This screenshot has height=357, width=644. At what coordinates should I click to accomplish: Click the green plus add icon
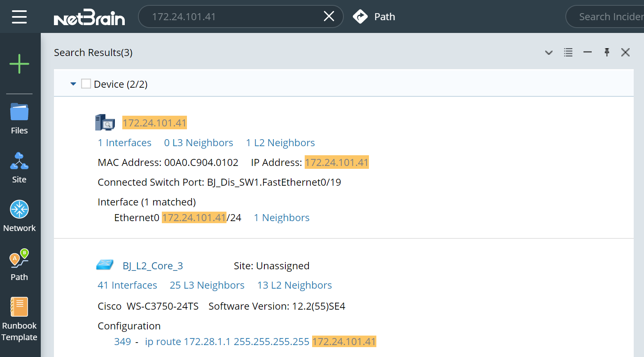pos(19,64)
